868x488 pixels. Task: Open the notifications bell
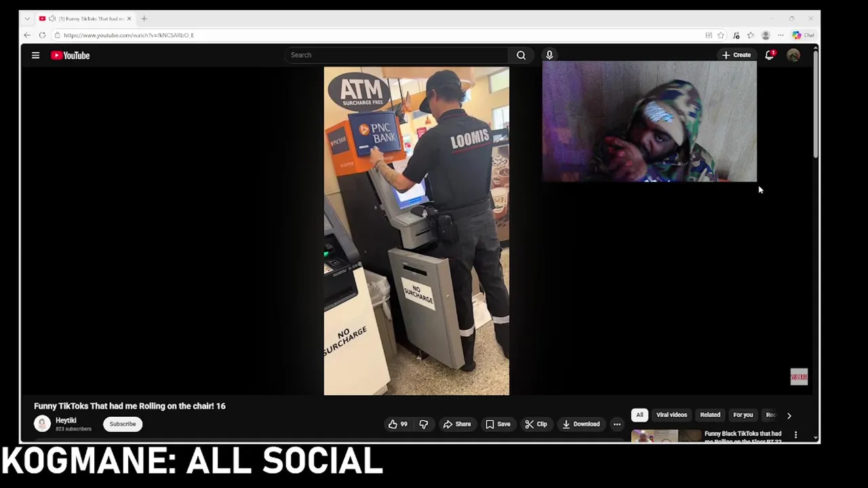pyautogui.click(x=770, y=55)
